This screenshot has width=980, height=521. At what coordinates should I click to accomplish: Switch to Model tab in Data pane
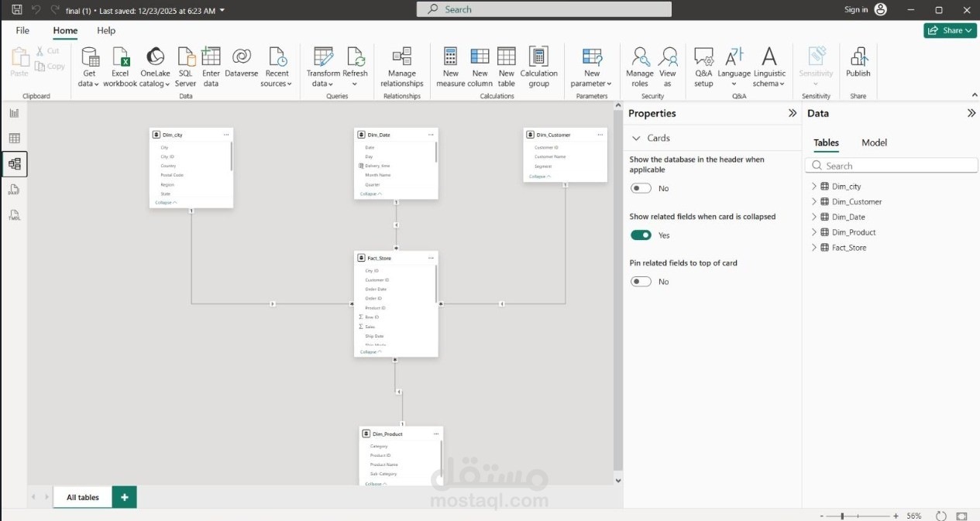(x=874, y=142)
